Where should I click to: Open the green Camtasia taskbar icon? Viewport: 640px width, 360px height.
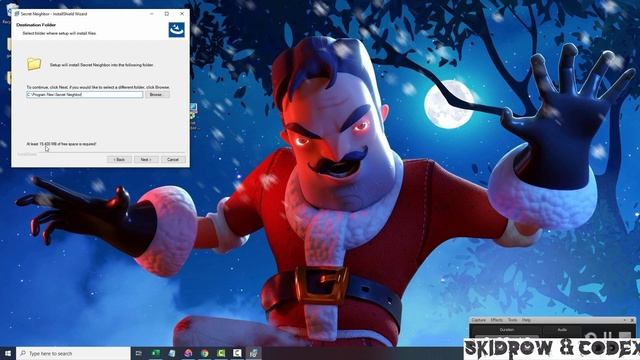221,353
